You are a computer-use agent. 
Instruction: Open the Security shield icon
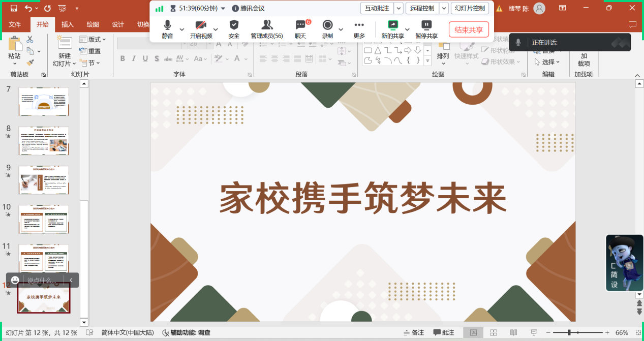click(234, 29)
